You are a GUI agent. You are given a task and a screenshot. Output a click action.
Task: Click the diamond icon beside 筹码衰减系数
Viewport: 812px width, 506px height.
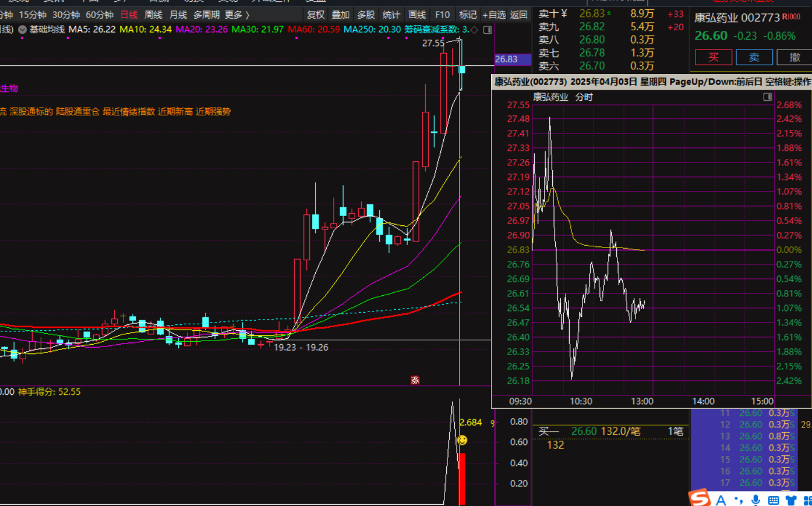click(475, 30)
